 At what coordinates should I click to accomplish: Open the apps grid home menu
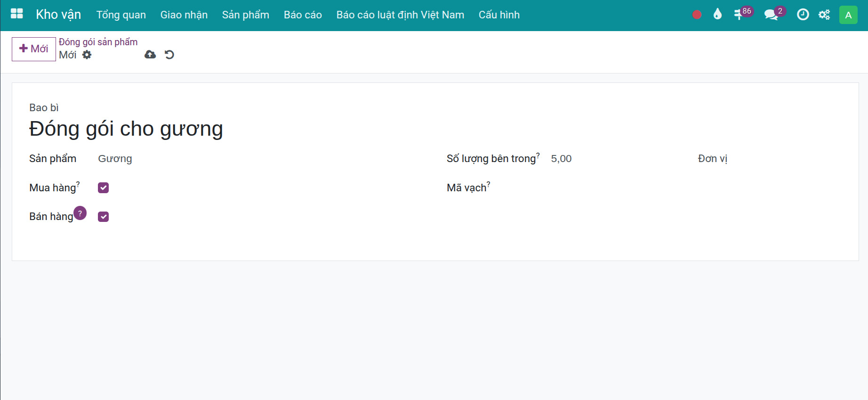click(x=17, y=14)
